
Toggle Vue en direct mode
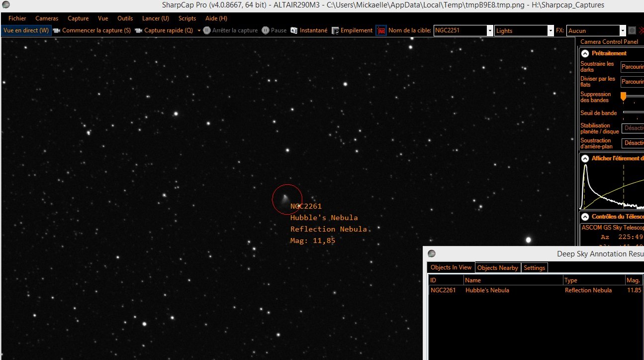26,30
